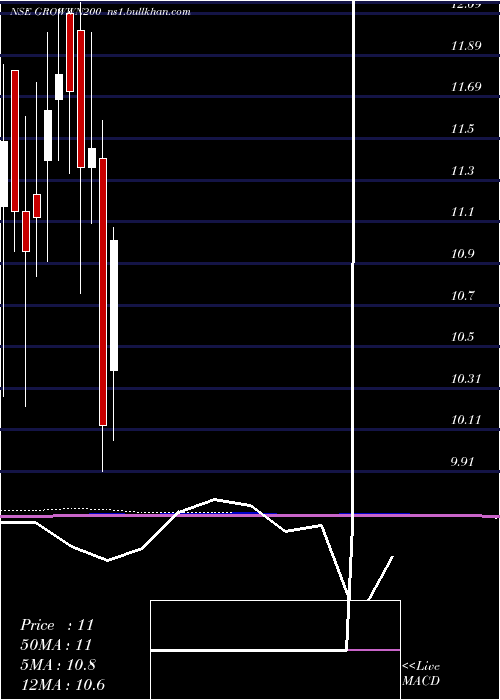
Task: Click the 9.91 price axis label
Action: pyautogui.click(x=462, y=462)
